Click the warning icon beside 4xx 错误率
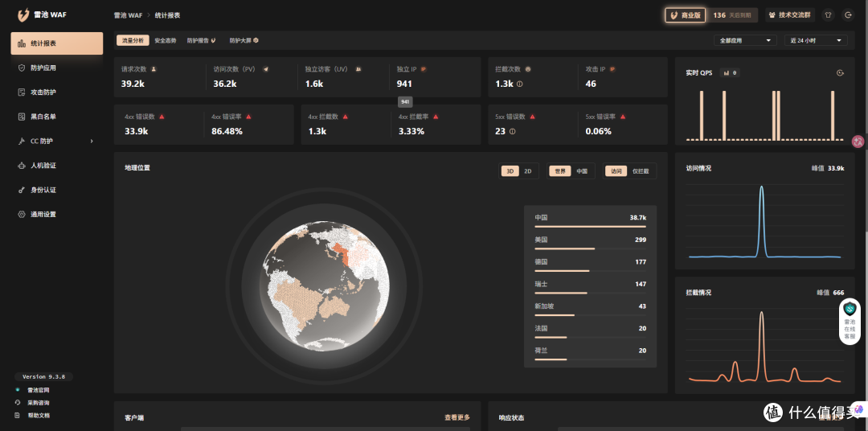Viewport: 868px width, 431px height. (x=248, y=117)
